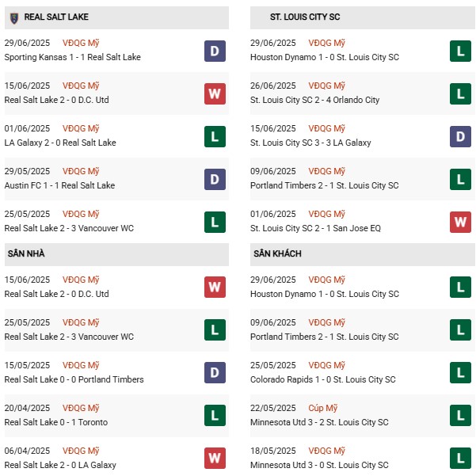
Task: Click the W badge for Real Salt Lake 2-0 LA Galaxy
Action: coord(215,459)
